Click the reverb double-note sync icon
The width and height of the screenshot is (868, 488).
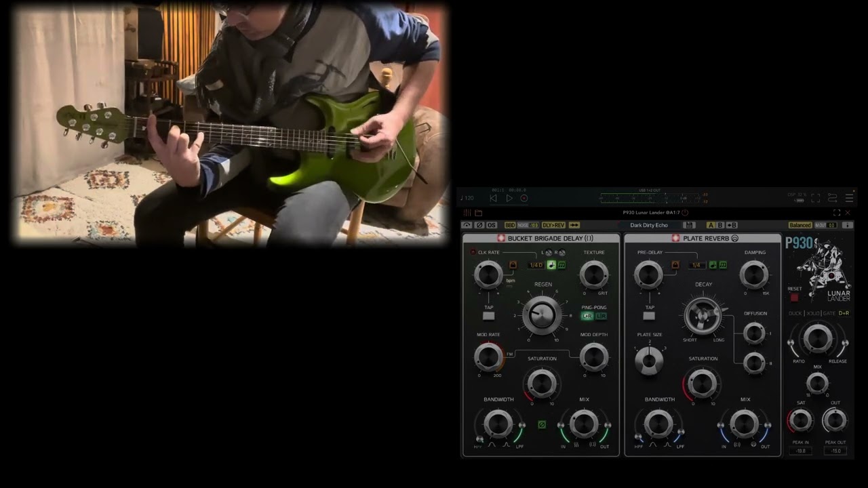coord(723,265)
